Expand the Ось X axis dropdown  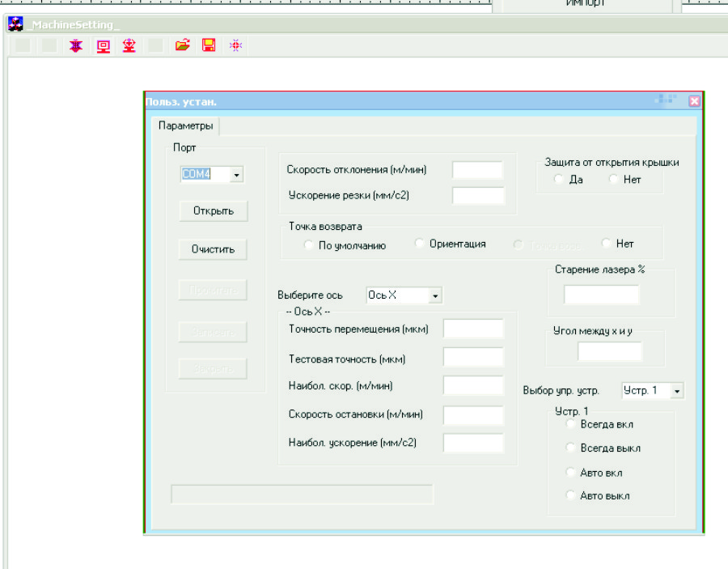[435, 296]
